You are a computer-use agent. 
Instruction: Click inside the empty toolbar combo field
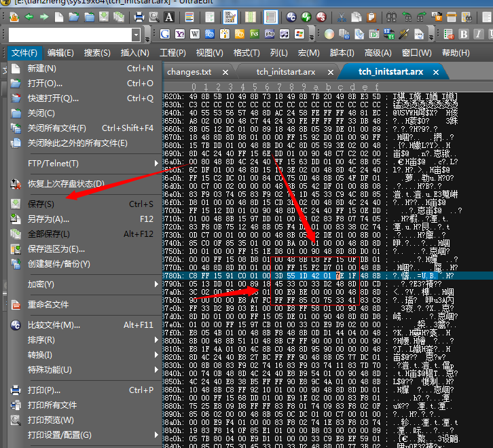click(70, 35)
